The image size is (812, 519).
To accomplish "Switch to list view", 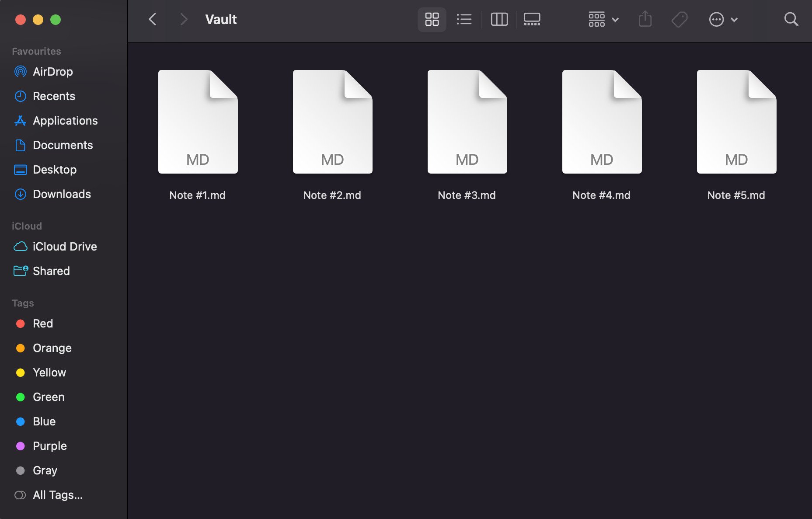I will pos(464,19).
